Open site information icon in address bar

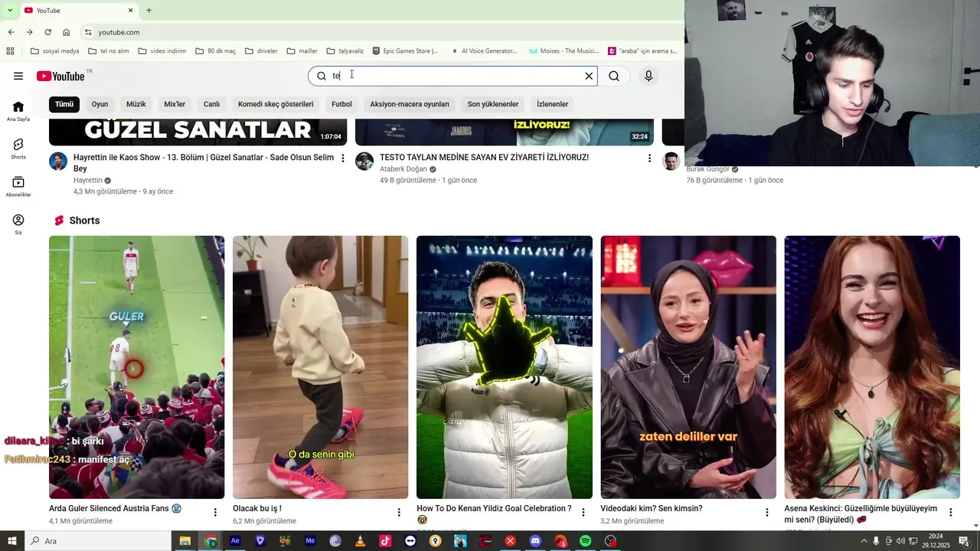click(88, 32)
